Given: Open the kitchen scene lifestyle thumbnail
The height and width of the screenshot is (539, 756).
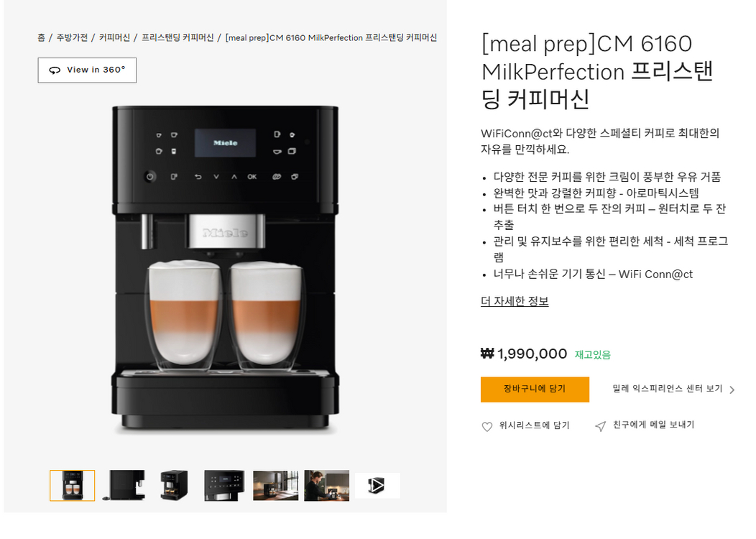Looking at the screenshot, I should pos(275,485).
